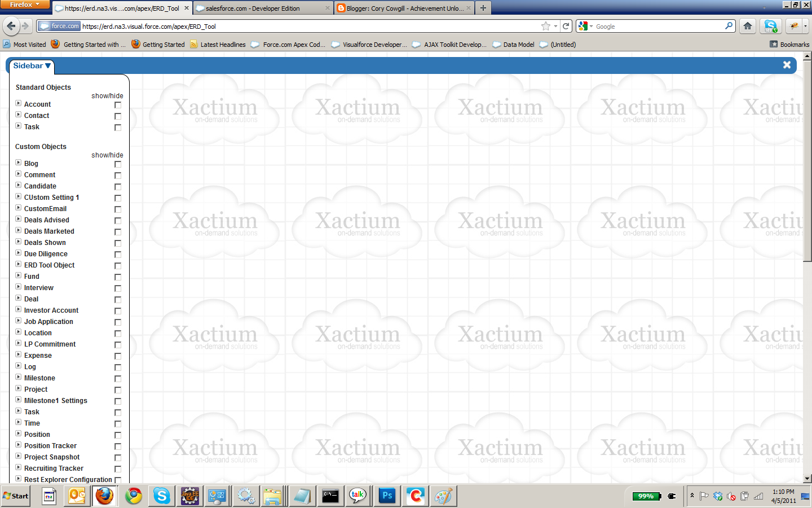Bookmark this page with the star icon

click(x=545, y=26)
